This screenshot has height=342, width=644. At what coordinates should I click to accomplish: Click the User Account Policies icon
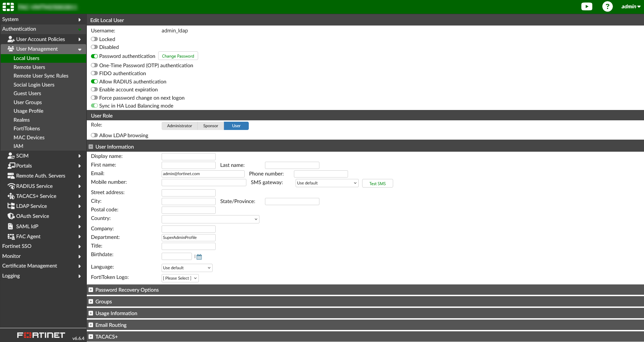(11, 39)
